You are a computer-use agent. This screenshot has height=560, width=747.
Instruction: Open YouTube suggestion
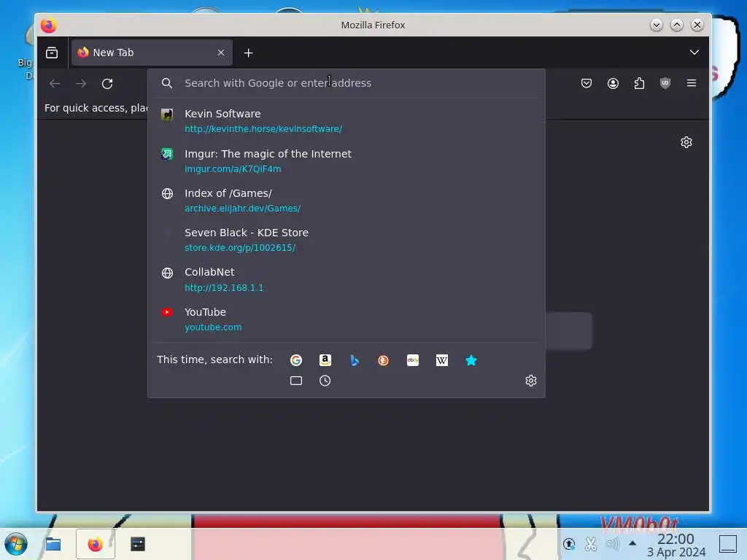[347, 319]
